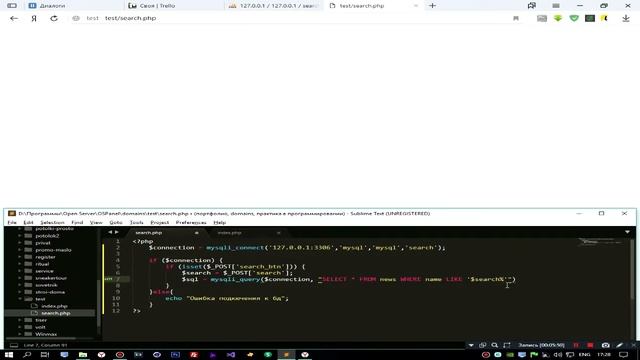Click the editor vertical scrollbar
Screen dimensions: 640x360
point(633,269)
